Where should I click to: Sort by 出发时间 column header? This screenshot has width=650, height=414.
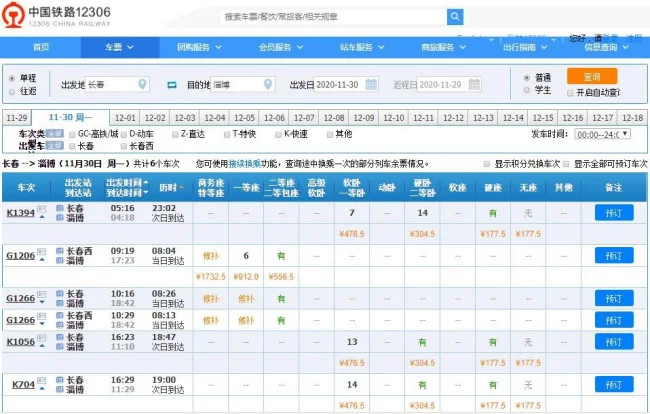pos(127,183)
